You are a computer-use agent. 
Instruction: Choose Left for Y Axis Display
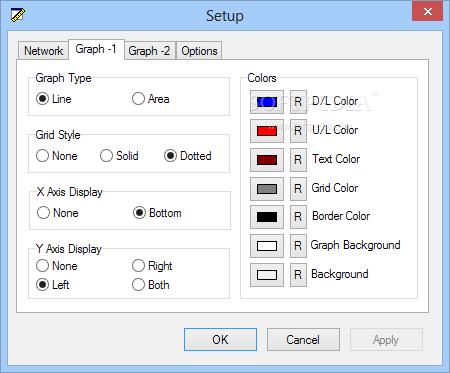[52, 285]
